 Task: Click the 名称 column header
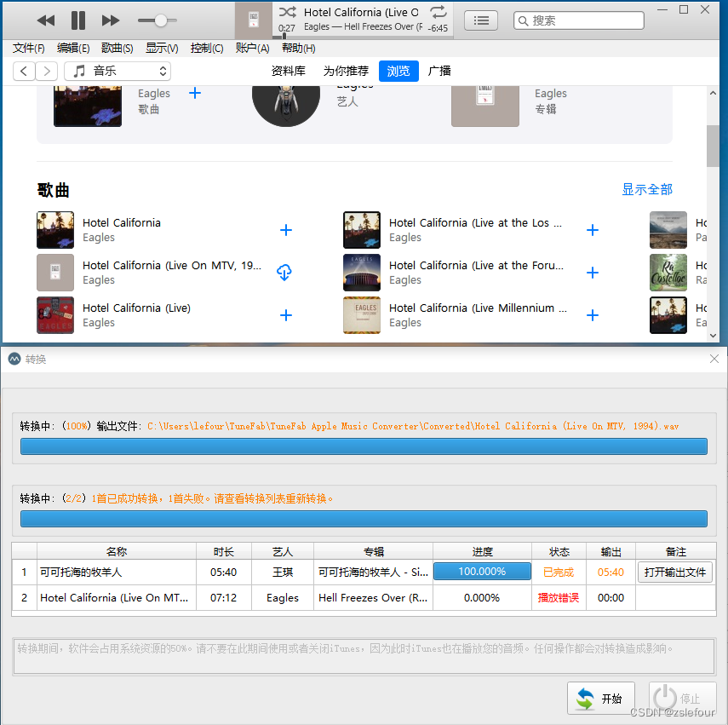pos(116,551)
